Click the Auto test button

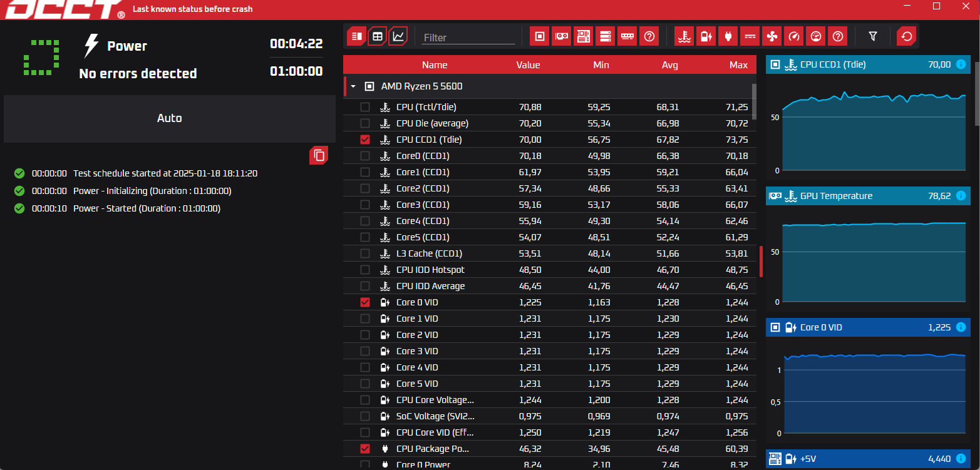click(x=170, y=118)
